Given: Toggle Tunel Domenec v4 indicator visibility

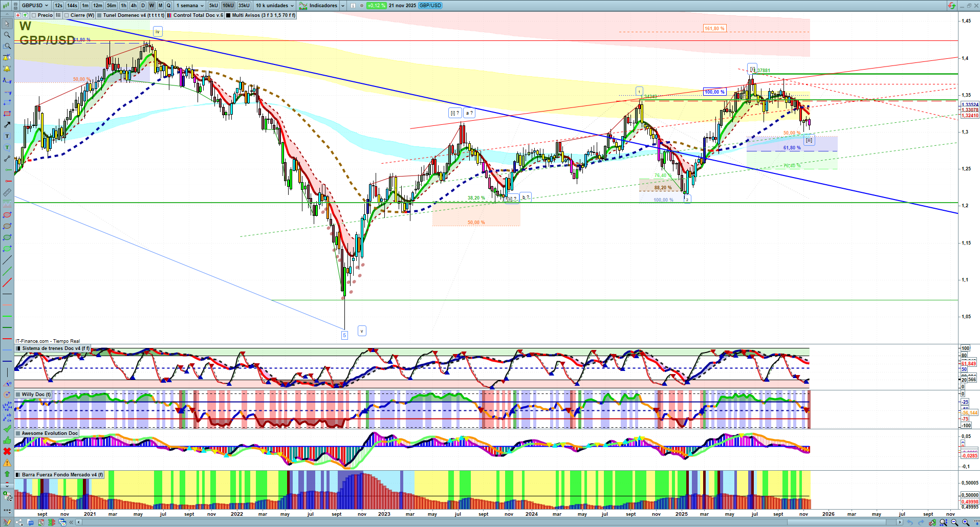Looking at the screenshot, I should tap(99, 15).
